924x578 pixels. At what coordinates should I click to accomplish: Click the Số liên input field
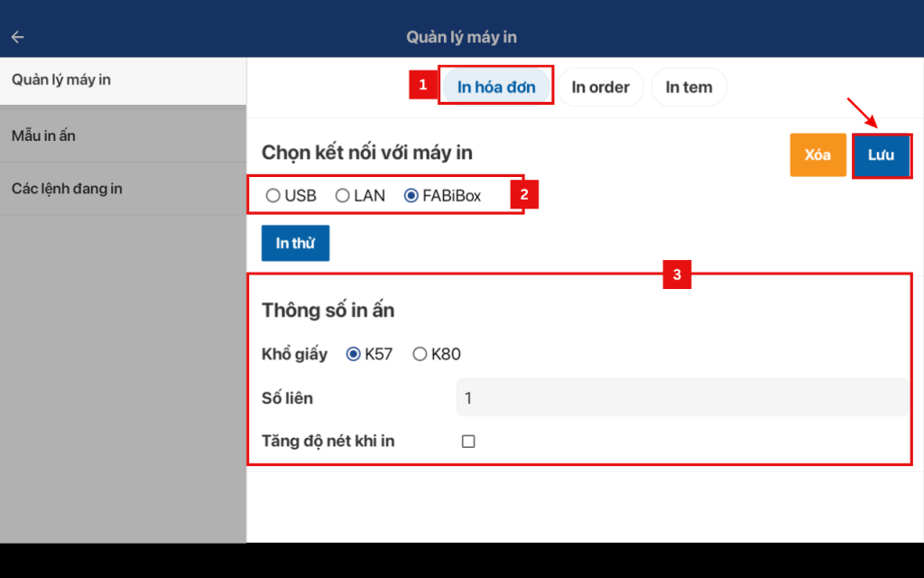pyautogui.click(x=681, y=397)
